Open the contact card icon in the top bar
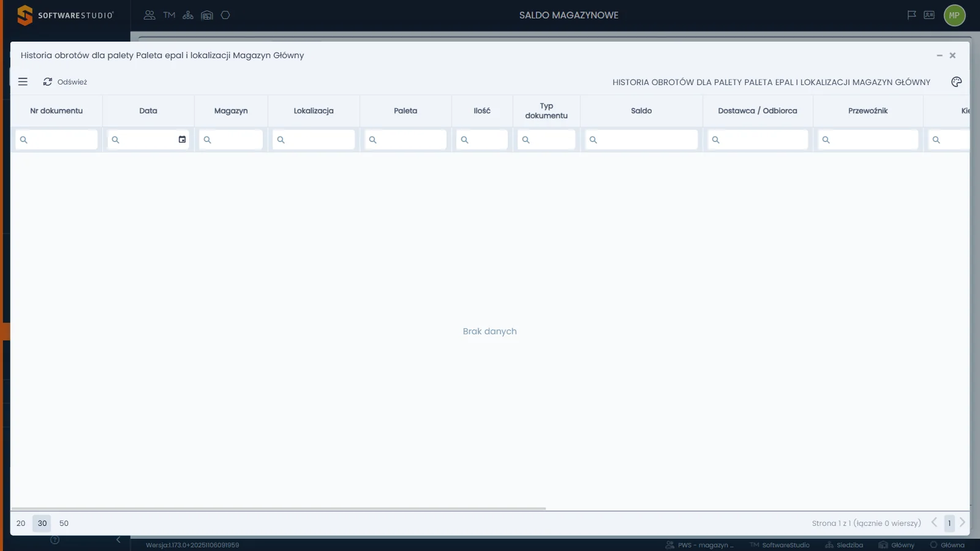This screenshot has width=980, height=551. click(929, 15)
